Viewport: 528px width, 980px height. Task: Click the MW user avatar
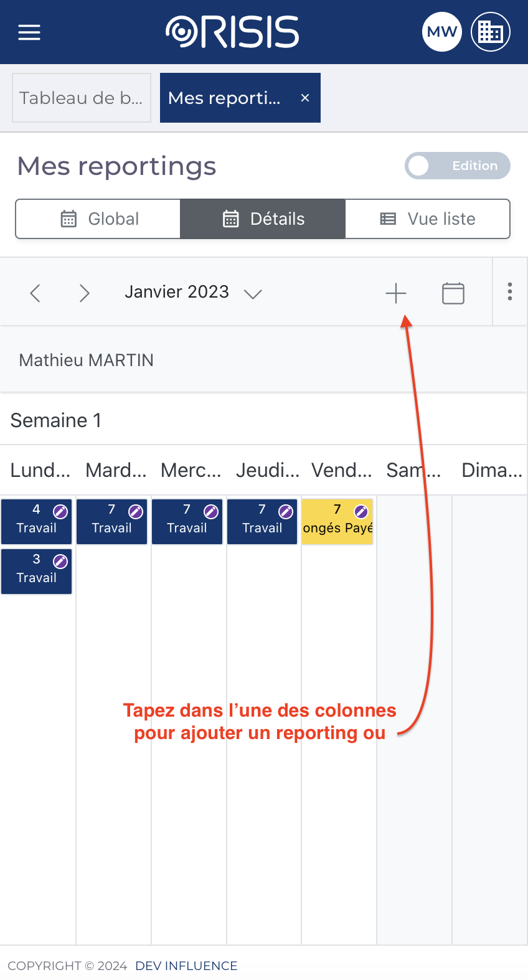pyautogui.click(x=442, y=32)
